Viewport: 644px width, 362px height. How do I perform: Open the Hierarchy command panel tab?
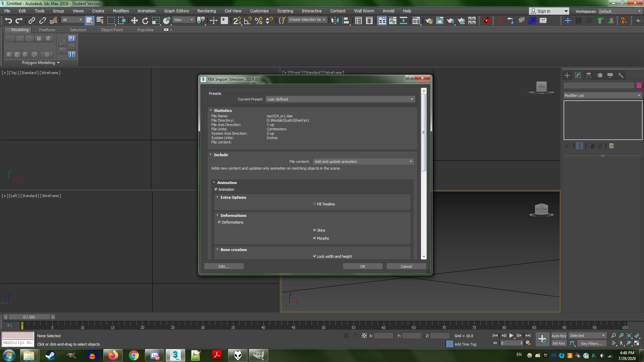point(589,75)
